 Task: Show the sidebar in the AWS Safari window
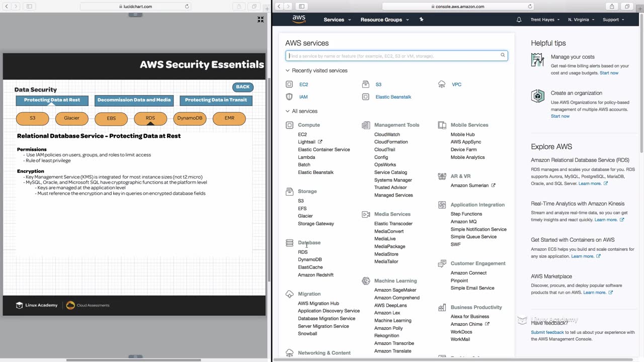point(301,7)
